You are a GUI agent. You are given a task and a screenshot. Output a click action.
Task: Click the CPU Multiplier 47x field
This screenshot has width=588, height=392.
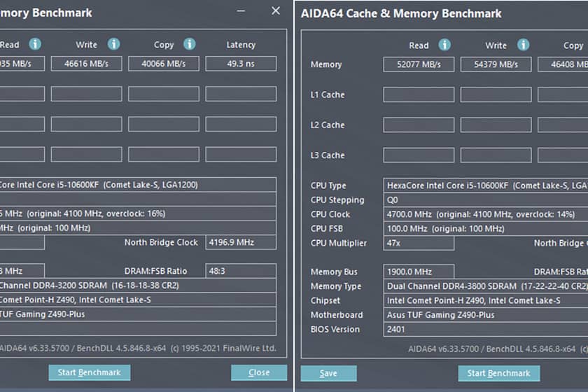419,243
